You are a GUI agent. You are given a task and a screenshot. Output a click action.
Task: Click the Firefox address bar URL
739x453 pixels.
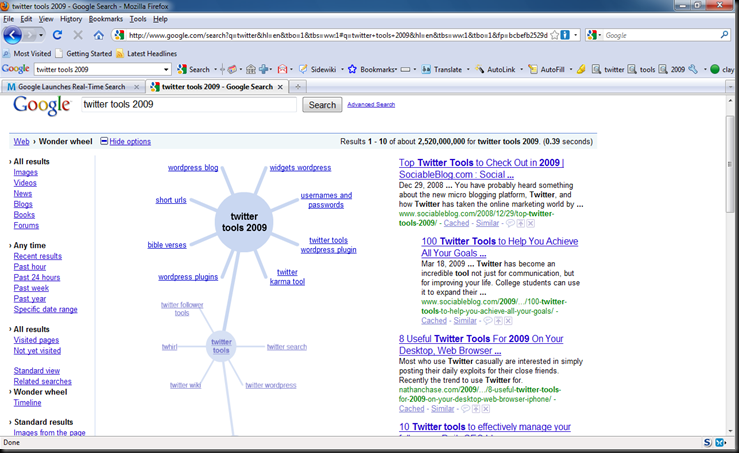click(337, 35)
